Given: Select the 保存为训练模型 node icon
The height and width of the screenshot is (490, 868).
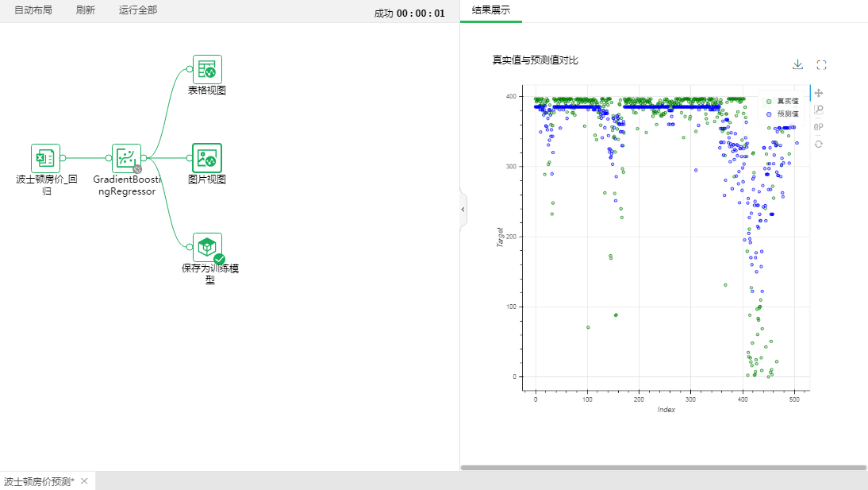Looking at the screenshot, I should (207, 247).
